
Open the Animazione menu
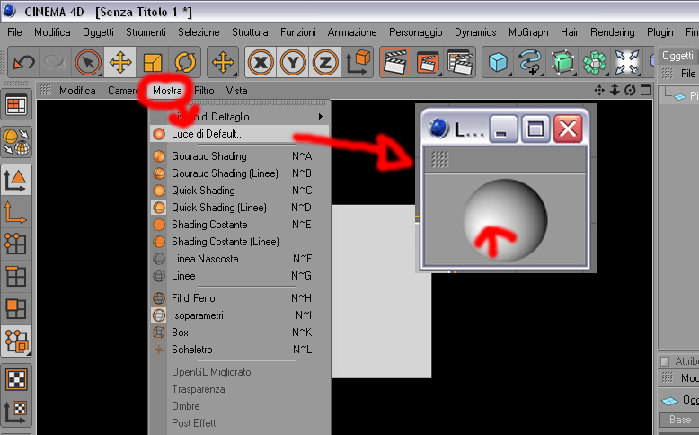(x=352, y=32)
